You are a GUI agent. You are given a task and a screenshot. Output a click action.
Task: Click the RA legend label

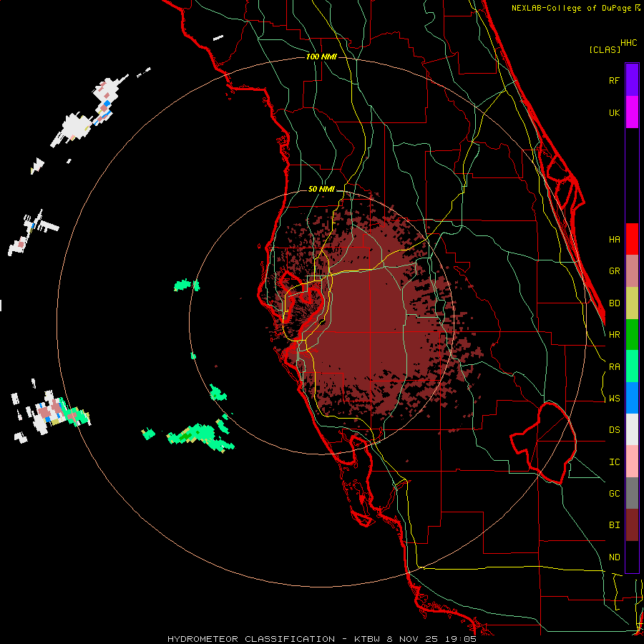click(x=615, y=367)
